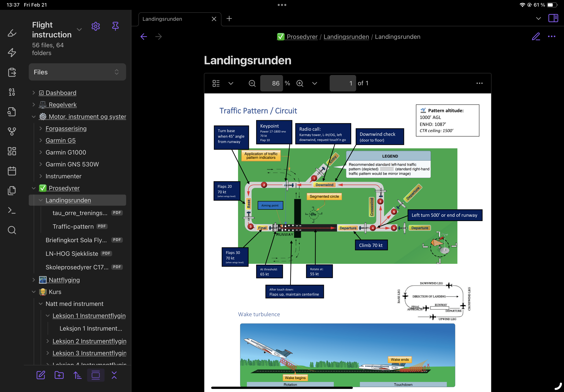Open the binary 01 10 icon in ribbon

(x=12, y=92)
